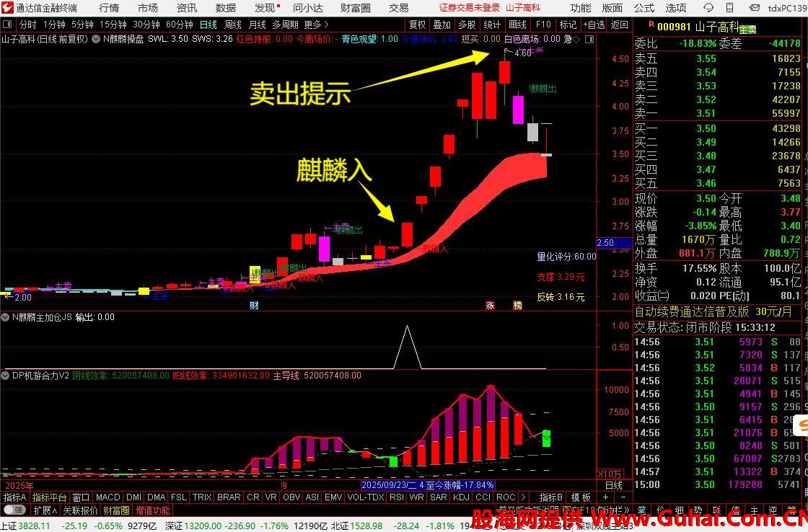
Task: Click the 复权 toolbar button
Action: tap(418, 25)
